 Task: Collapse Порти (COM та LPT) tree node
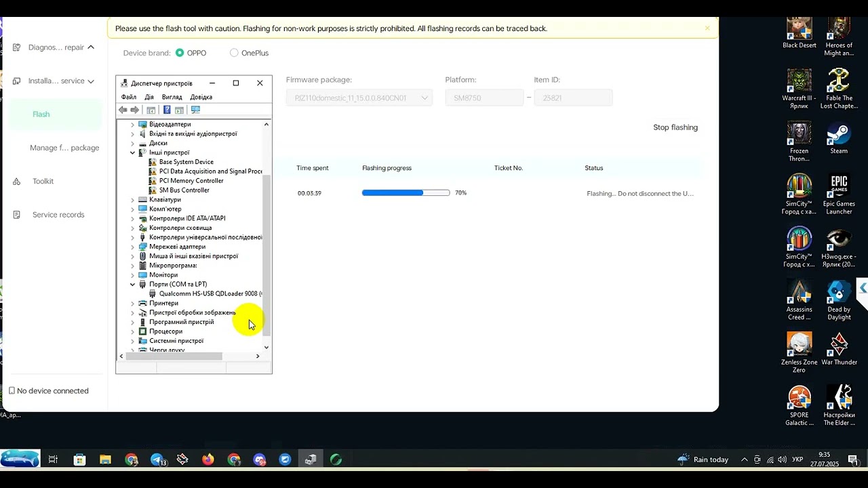coord(133,285)
